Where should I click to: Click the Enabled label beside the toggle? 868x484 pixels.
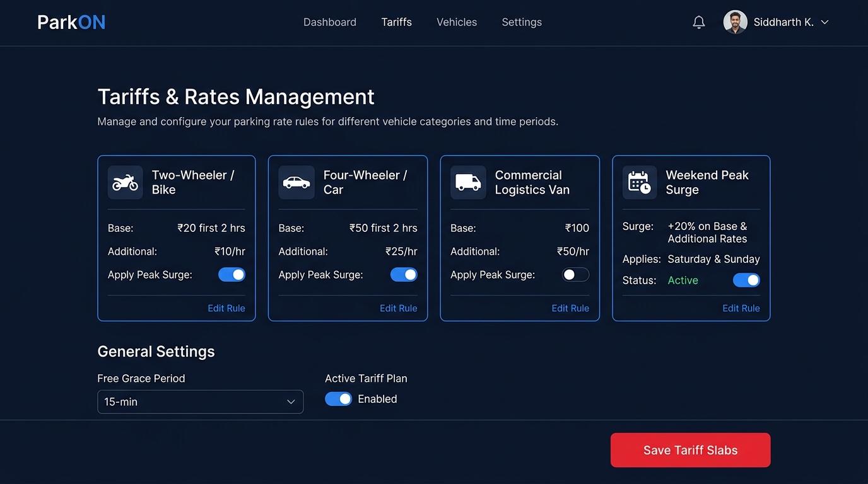click(x=377, y=399)
